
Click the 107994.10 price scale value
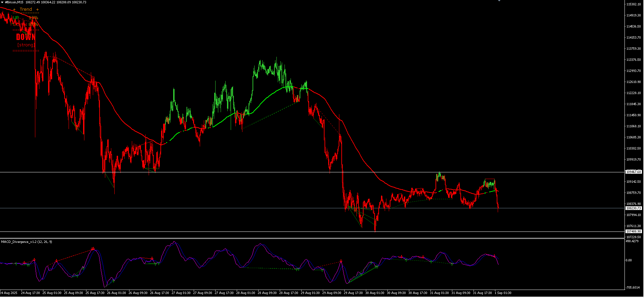pos(633,215)
